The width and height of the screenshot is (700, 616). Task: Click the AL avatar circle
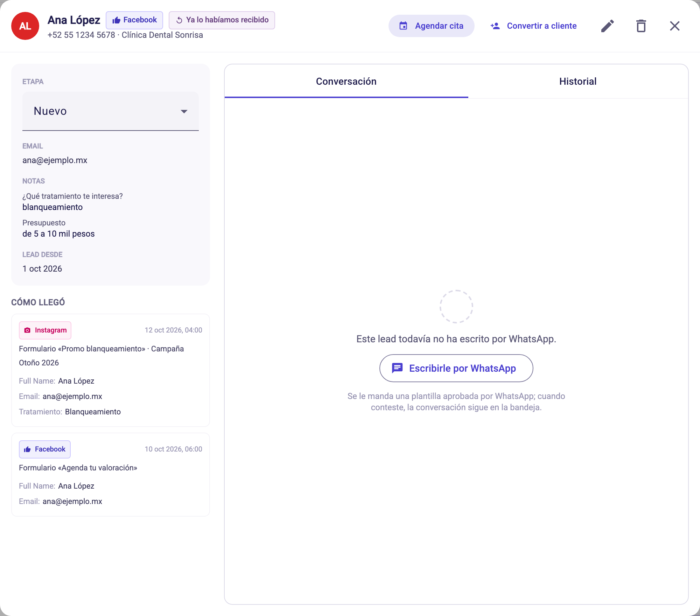tap(25, 26)
